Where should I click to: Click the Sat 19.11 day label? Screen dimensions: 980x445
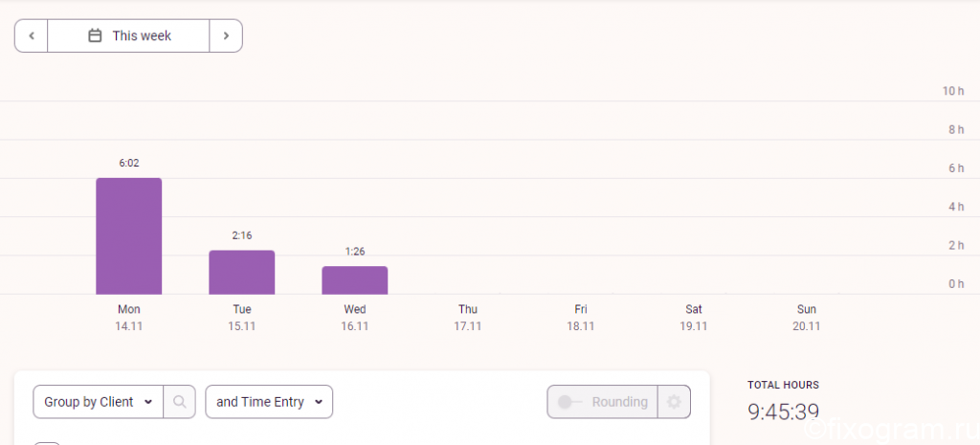click(x=694, y=318)
